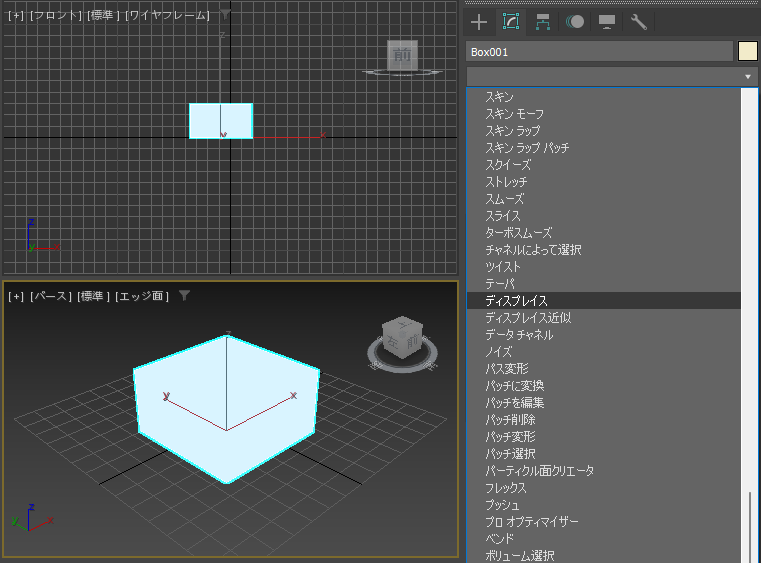Select the フレックス modifier
This screenshot has height=563, width=761.
pos(604,488)
